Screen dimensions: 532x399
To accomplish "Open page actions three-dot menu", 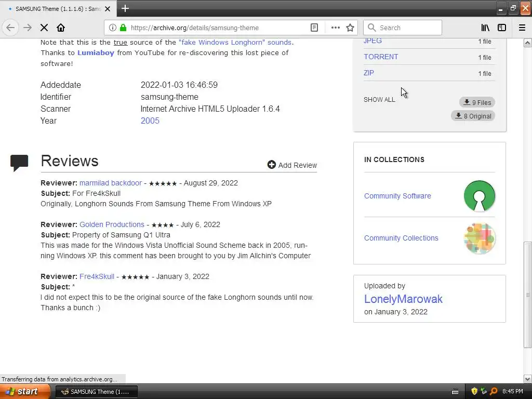I will click(336, 28).
